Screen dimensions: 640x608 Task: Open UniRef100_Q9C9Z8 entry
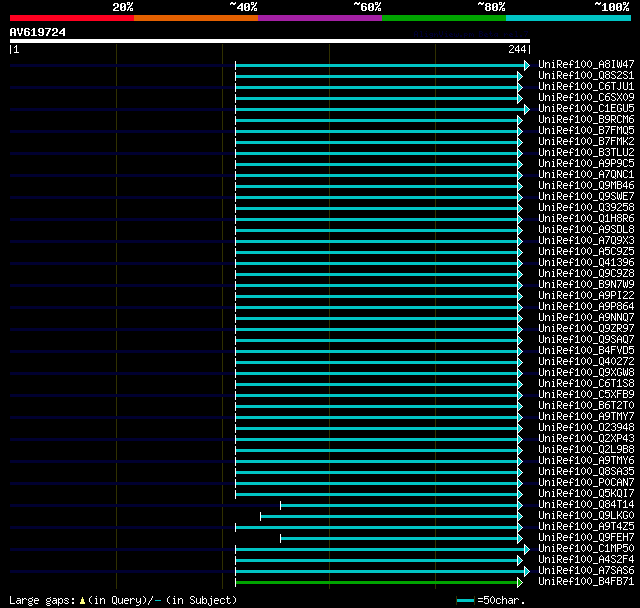click(586, 274)
